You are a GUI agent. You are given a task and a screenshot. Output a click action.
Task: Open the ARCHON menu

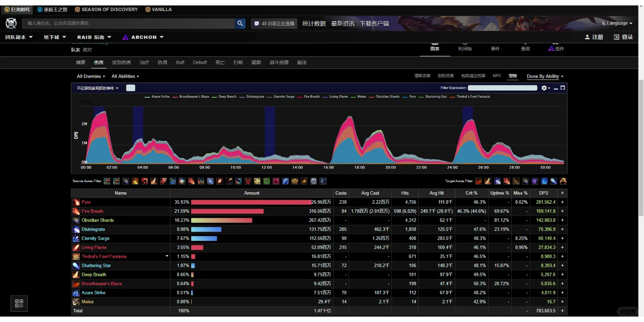(x=143, y=37)
